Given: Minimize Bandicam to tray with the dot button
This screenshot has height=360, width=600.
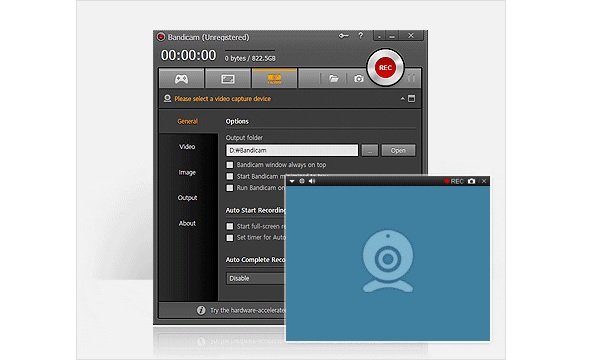Looking at the screenshot, I should [x=379, y=36].
